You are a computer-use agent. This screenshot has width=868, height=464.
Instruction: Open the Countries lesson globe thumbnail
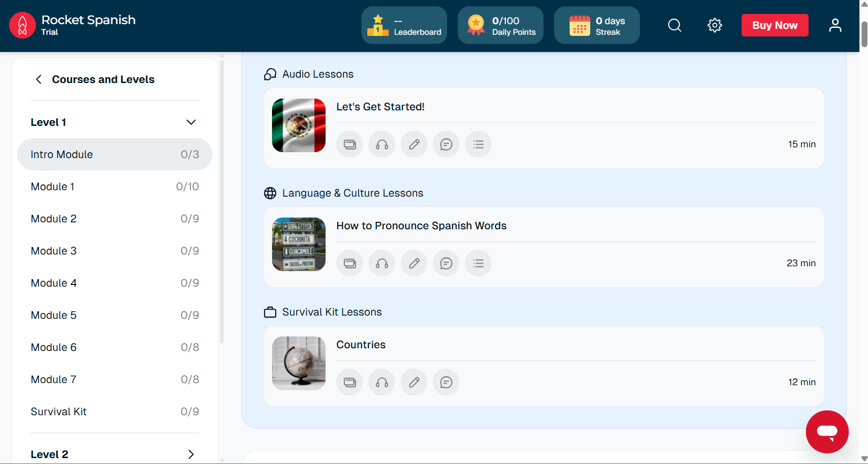pyautogui.click(x=299, y=363)
